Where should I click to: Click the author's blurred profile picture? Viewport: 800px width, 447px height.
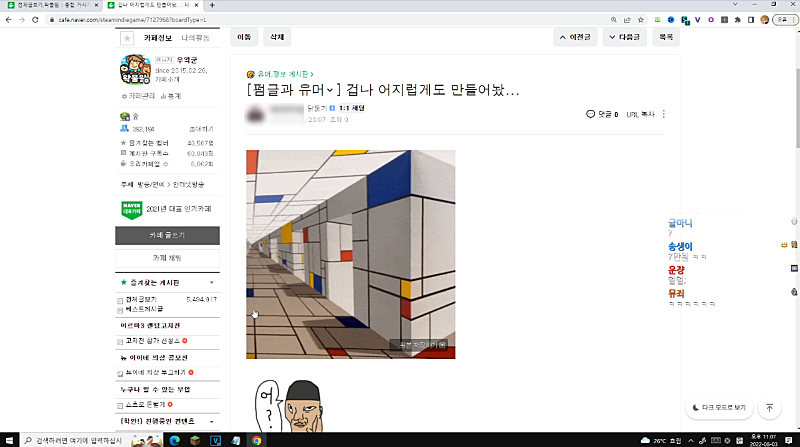click(x=256, y=114)
